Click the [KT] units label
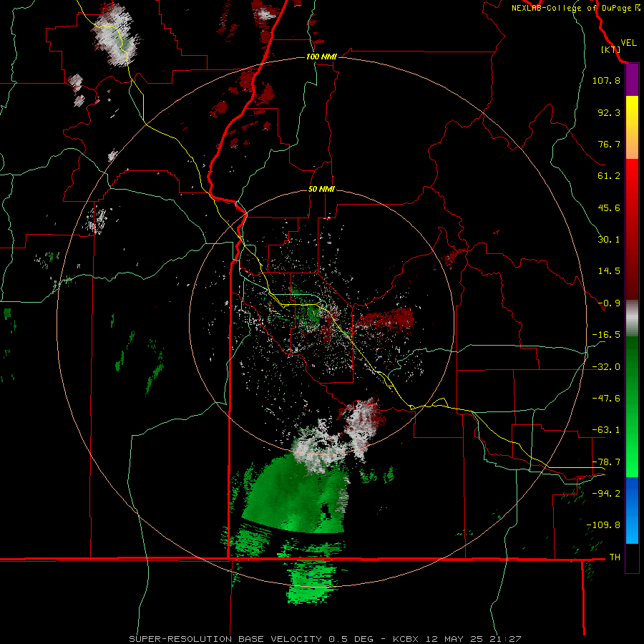This screenshot has width=644, height=644. [x=611, y=49]
